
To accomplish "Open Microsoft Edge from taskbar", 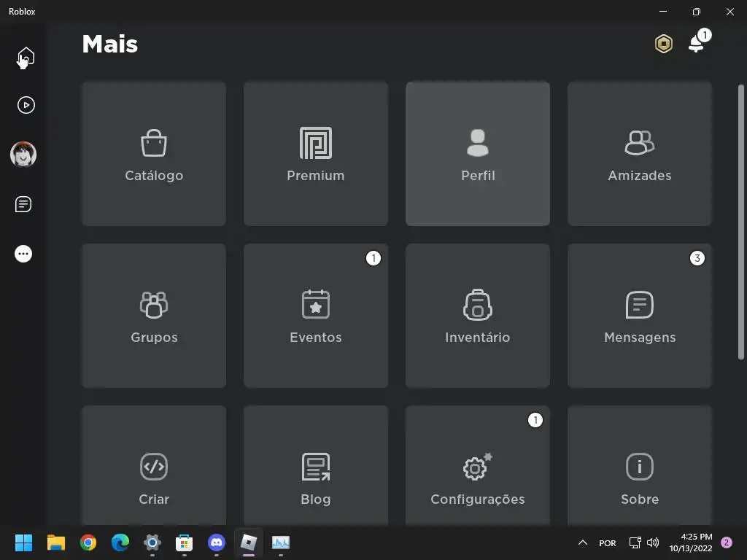I will pyautogui.click(x=120, y=542).
